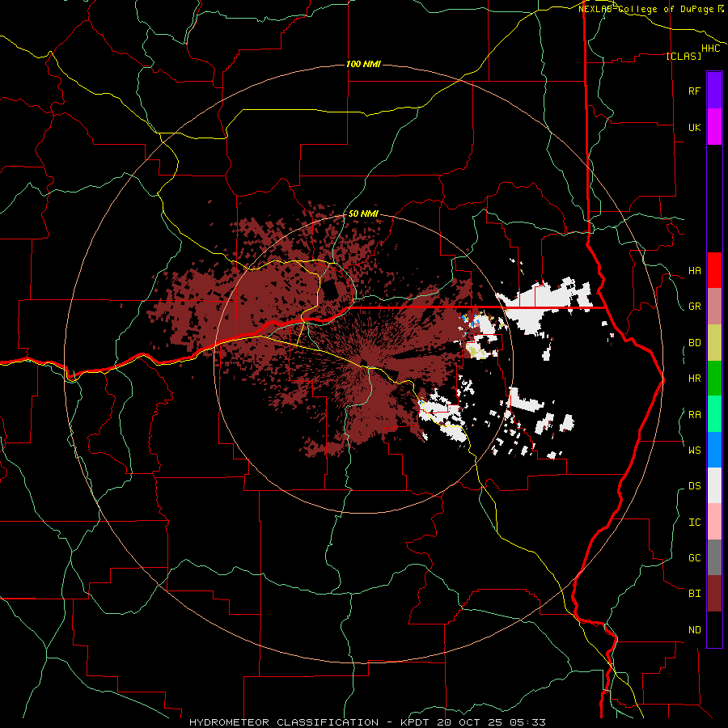
Task: Click the RF legend label
Action: coord(694,91)
